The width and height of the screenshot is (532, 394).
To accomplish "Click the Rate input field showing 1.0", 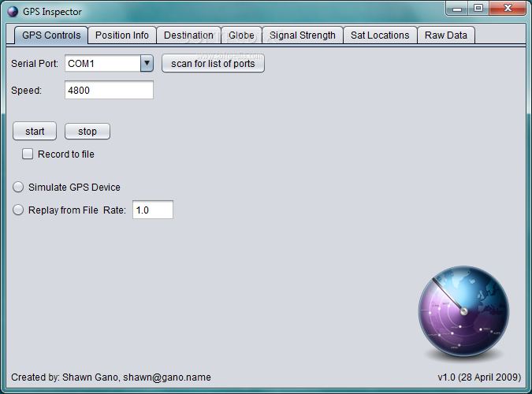I will tap(153, 210).
